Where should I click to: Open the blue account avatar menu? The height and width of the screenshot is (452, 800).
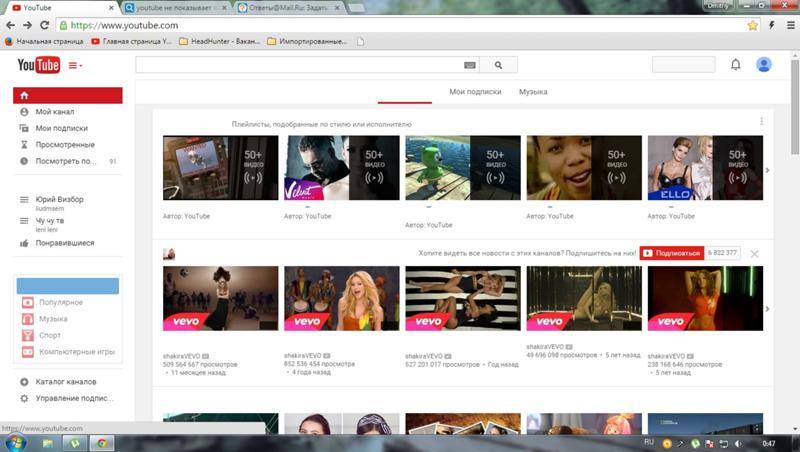click(764, 64)
